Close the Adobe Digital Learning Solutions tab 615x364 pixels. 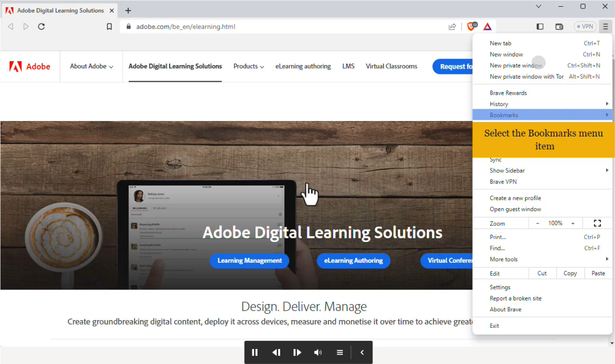click(x=112, y=10)
